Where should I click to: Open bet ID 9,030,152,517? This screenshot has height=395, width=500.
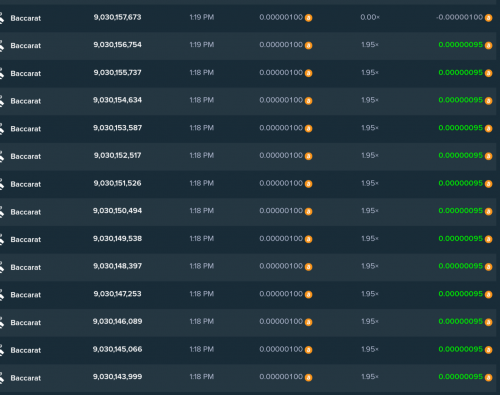pyautogui.click(x=117, y=156)
